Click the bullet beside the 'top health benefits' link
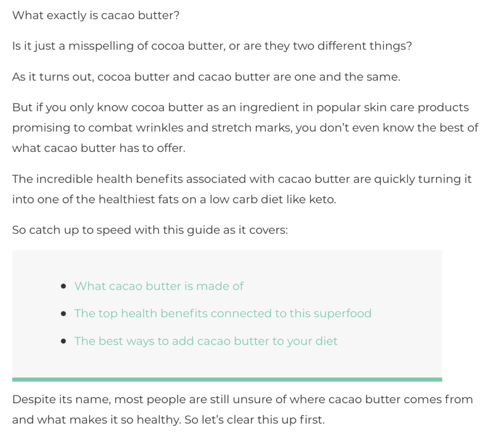This screenshot has width=494, height=448. pyautogui.click(x=63, y=313)
